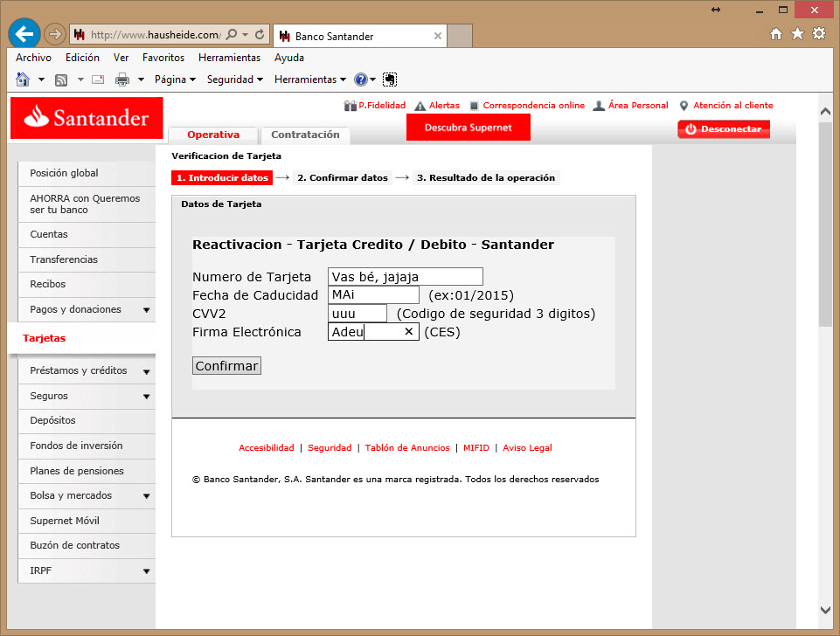Viewport: 840px width, 636px height.
Task: Open the Favoritos menu
Action: pos(163,58)
